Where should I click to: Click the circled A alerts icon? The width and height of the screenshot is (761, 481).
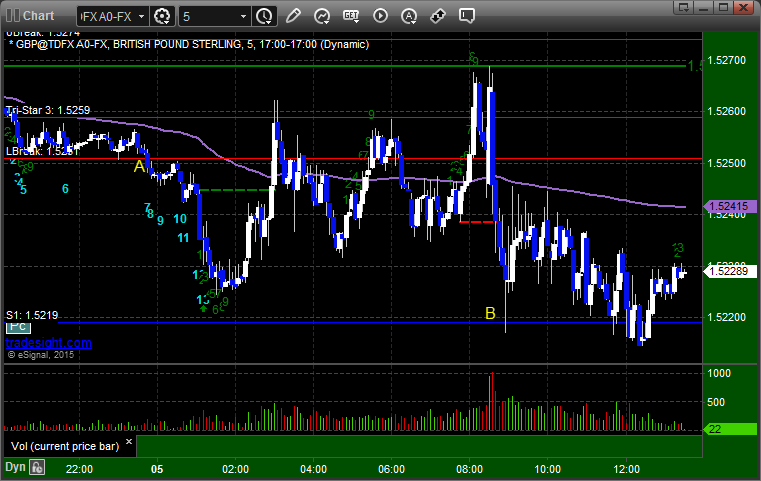point(408,16)
